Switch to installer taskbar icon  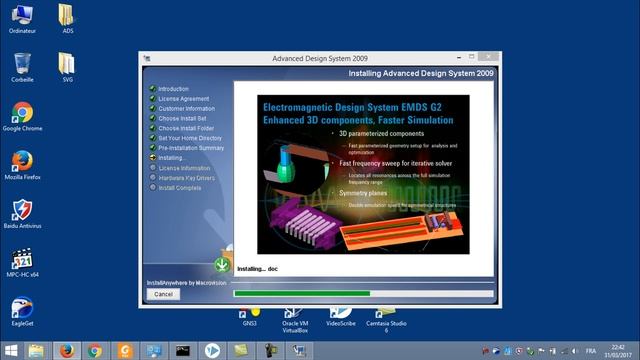click(299, 351)
